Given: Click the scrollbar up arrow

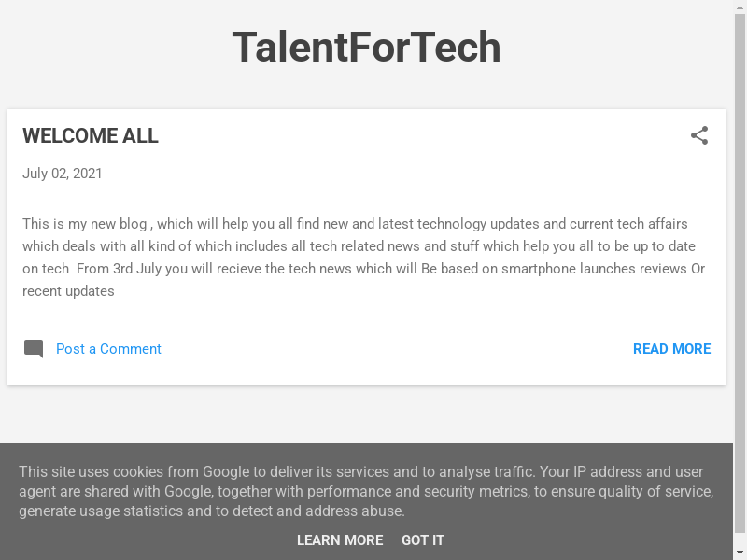Looking at the screenshot, I should [740, 7].
